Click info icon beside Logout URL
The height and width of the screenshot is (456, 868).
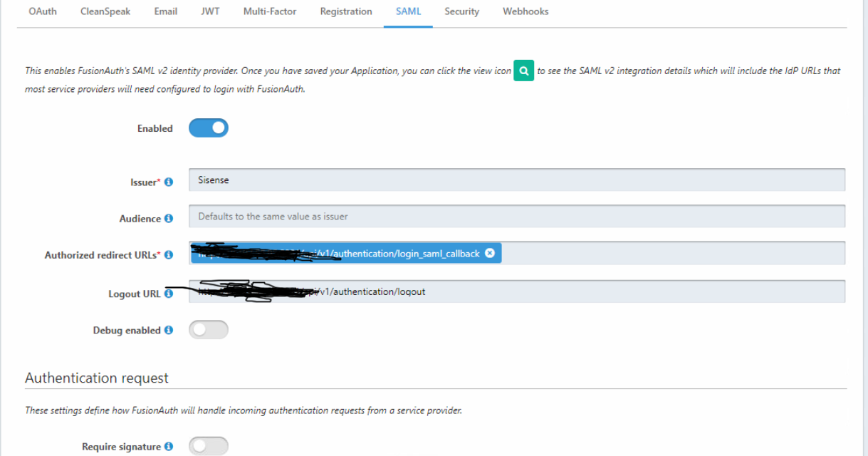coord(169,294)
